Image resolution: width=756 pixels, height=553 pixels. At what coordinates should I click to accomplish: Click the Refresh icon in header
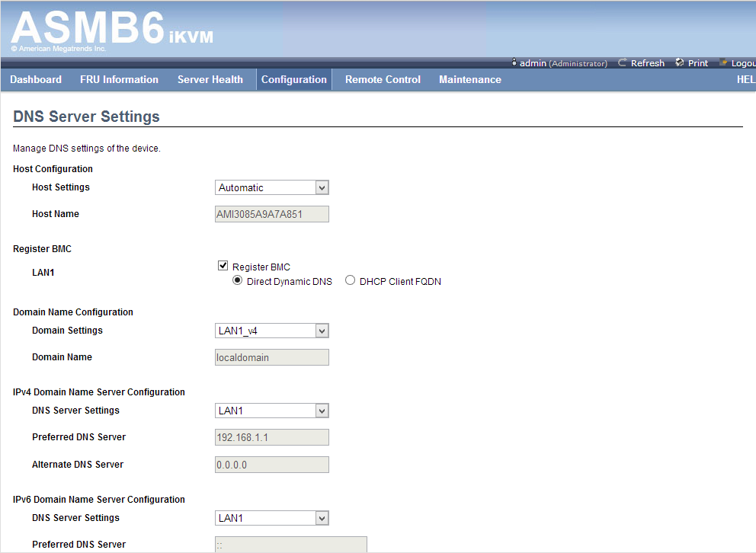[x=623, y=62]
